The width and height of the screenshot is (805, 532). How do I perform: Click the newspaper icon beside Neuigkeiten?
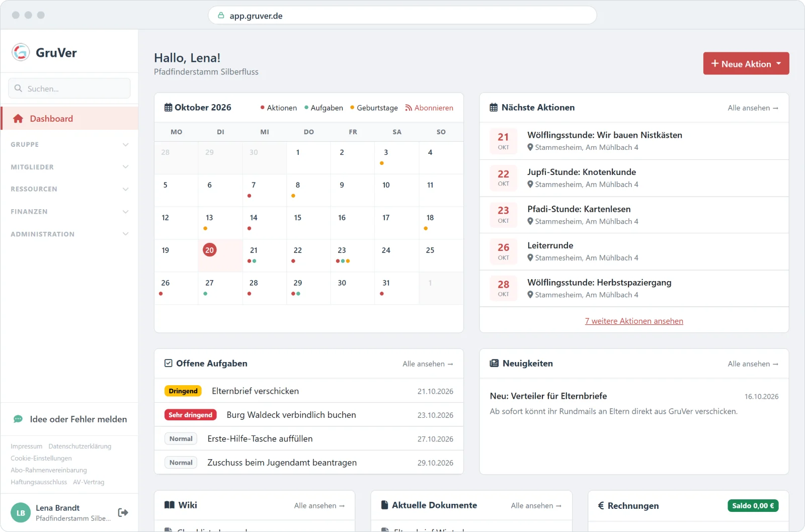click(494, 363)
